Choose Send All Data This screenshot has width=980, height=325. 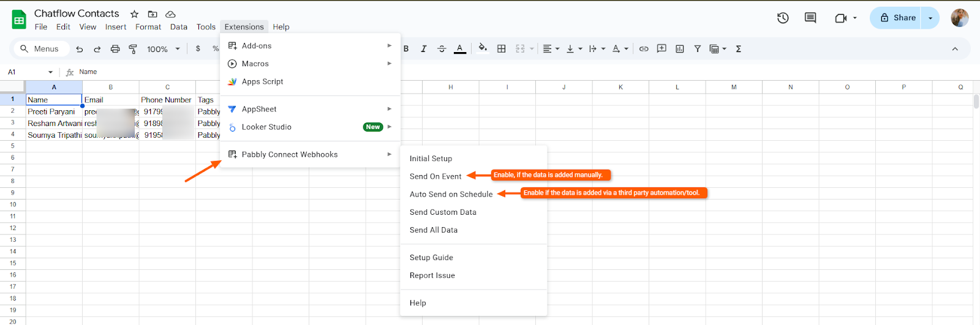473,230
